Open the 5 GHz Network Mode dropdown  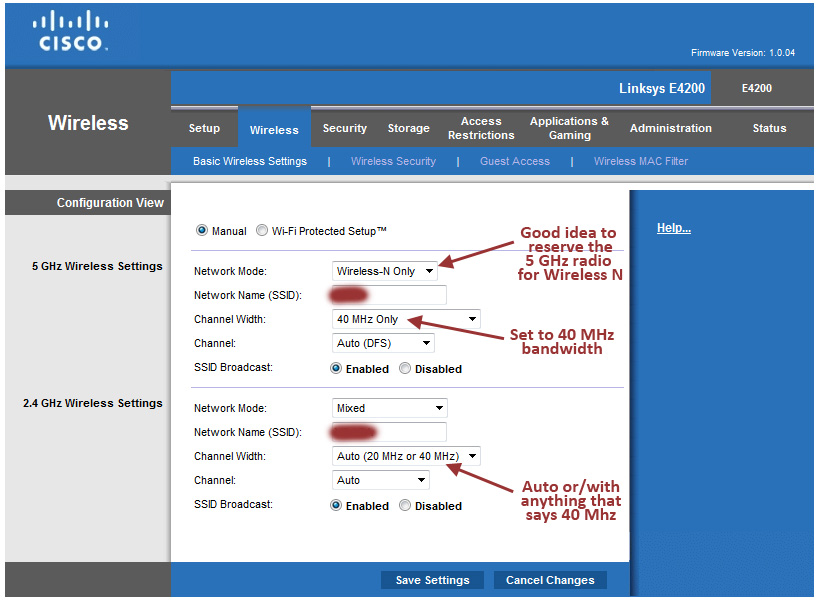coord(384,271)
